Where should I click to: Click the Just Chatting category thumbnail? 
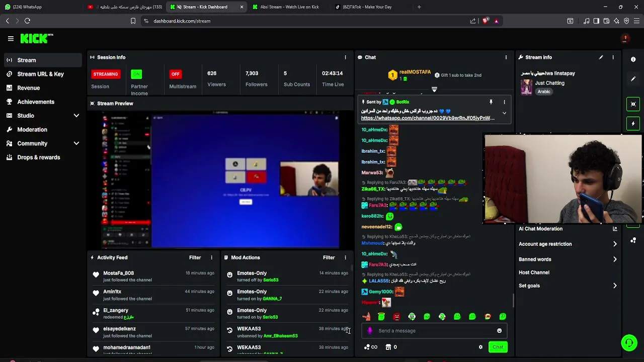pyautogui.click(x=526, y=87)
